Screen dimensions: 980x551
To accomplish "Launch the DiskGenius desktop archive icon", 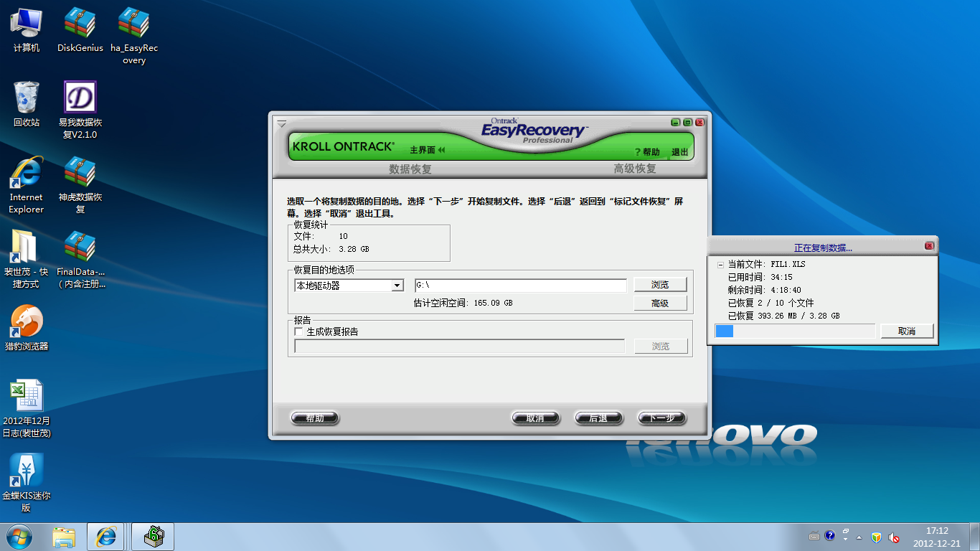I will coord(80,29).
